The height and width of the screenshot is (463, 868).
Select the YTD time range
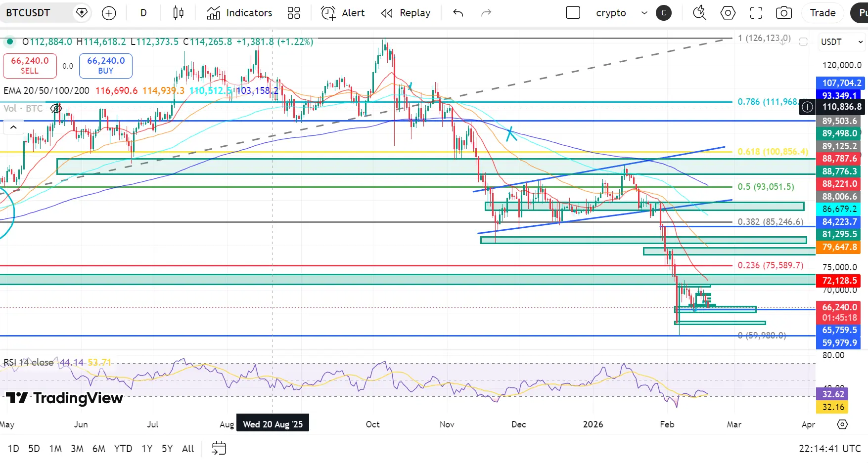point(123,449)
